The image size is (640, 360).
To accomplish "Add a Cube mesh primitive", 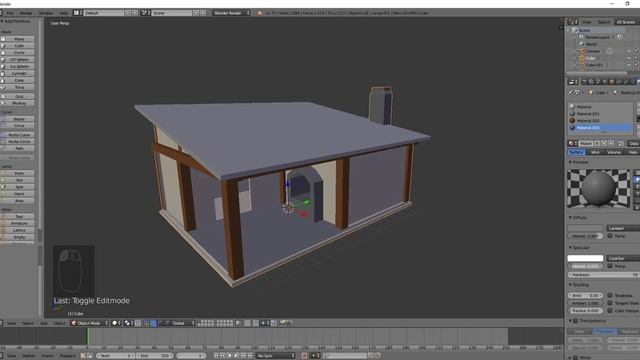I will pyautogui.click(x=18, y=46).
